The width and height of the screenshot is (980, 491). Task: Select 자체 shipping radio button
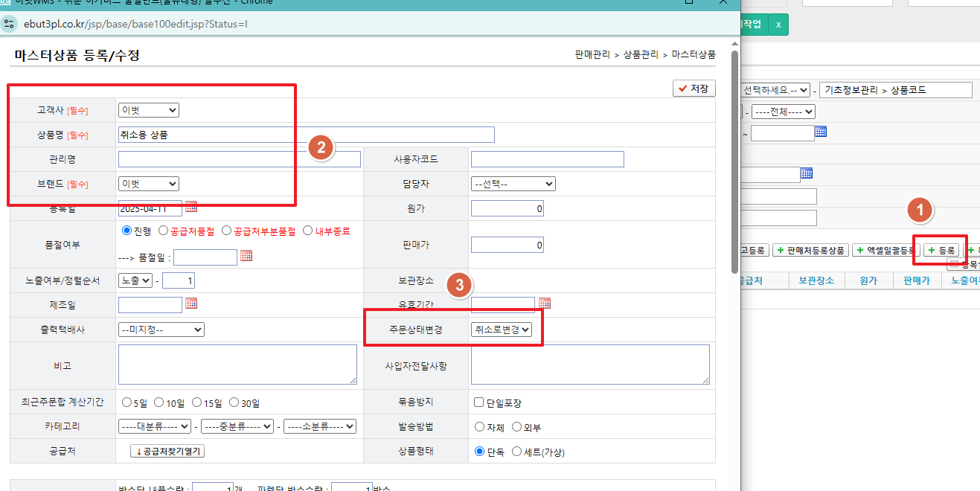pyautogui.click(x=480, y=427)
